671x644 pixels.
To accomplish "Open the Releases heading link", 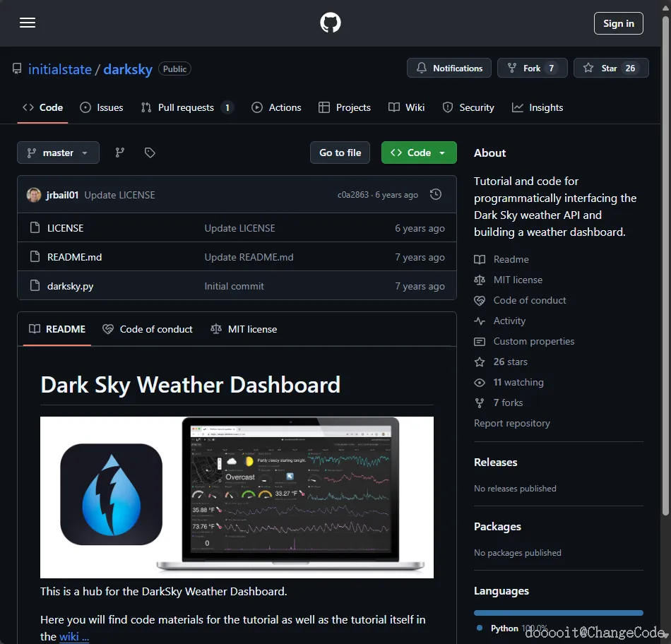I will coord(496,462).
